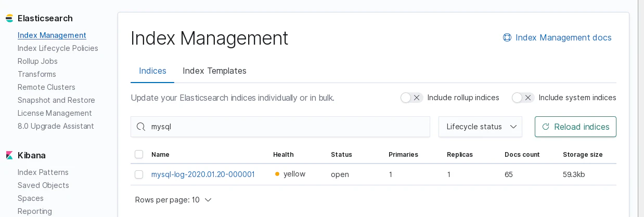This screenshot has height=217, width=644.
Task: Click the yellow health status cell
Action: tap(290, 174)
